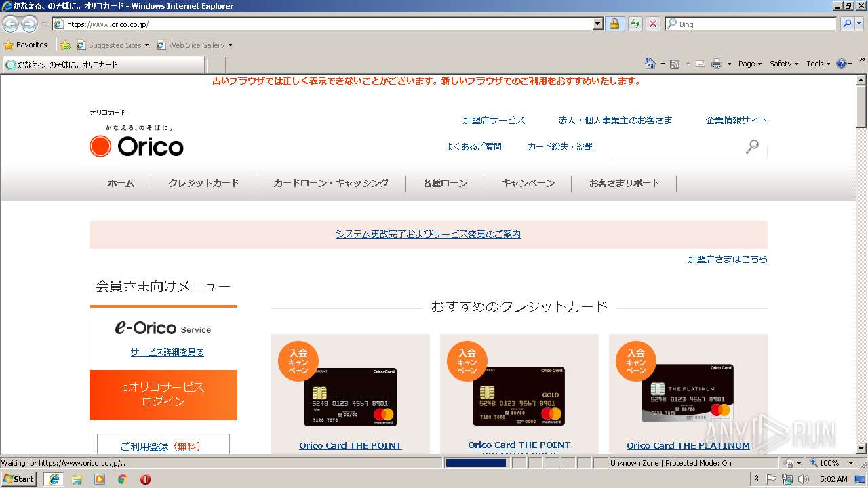Click eオリコサービス ログイン button

[163, 394]
